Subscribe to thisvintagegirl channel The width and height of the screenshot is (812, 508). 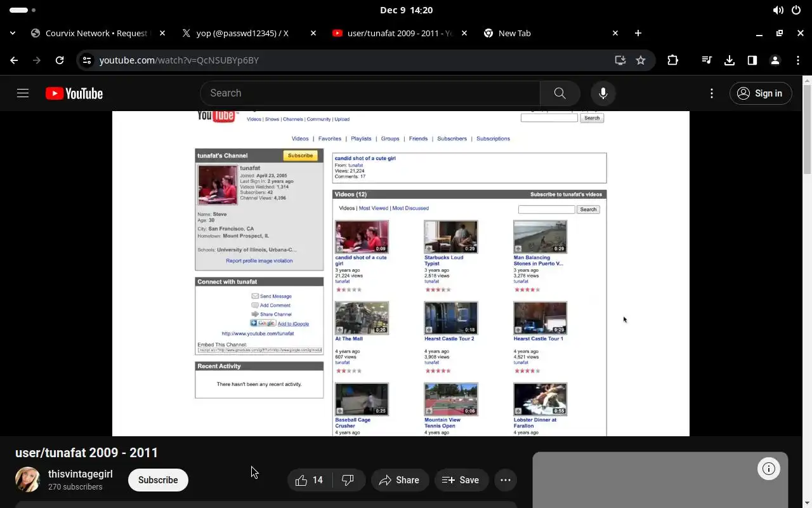point(158,480)
